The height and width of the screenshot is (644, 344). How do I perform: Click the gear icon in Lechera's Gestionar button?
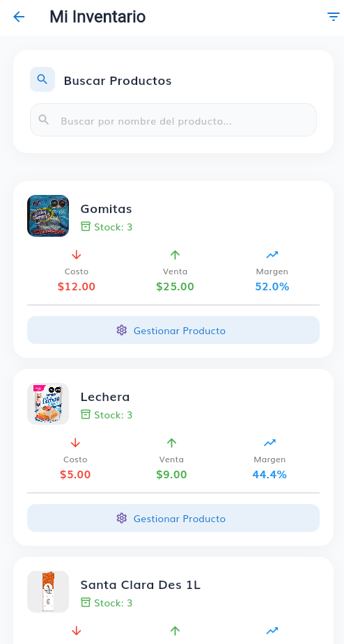pyautogui.click(x=121, y=518)
